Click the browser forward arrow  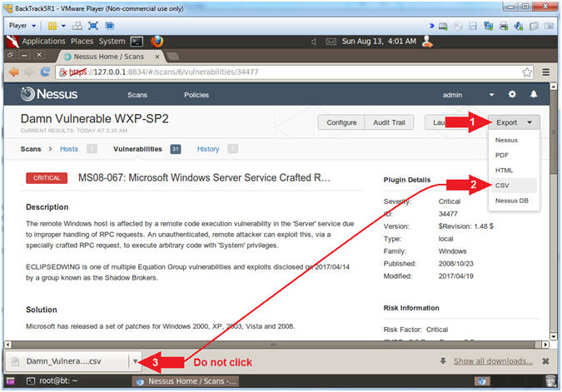click(x=29, y=72)
